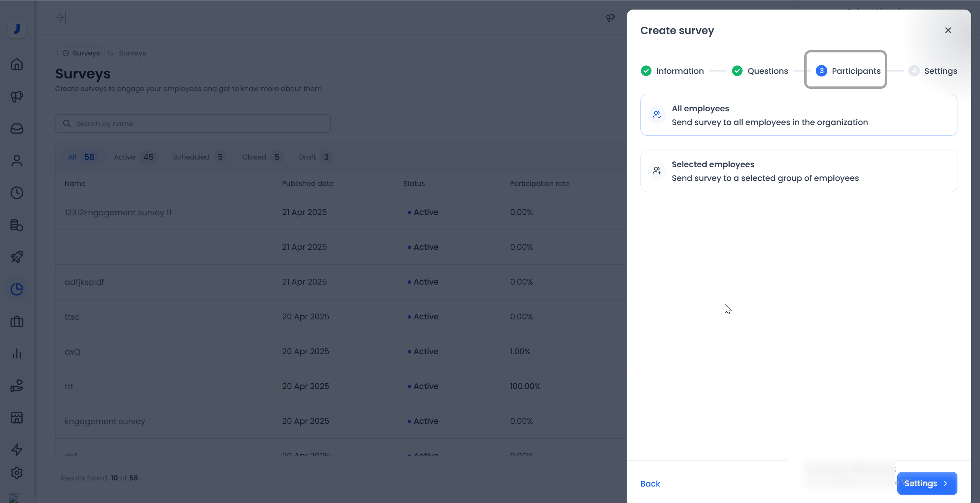Click the Search by name field
Image resolution: width=980 pixels, height=503 pixels.
tap(193, 124)
